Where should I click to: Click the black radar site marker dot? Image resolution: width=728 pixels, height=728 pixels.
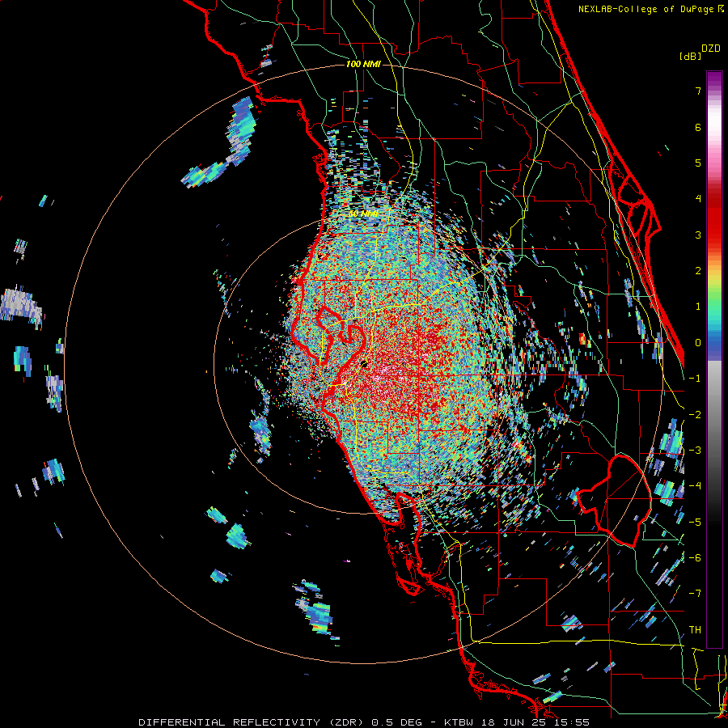pos(364,364)
